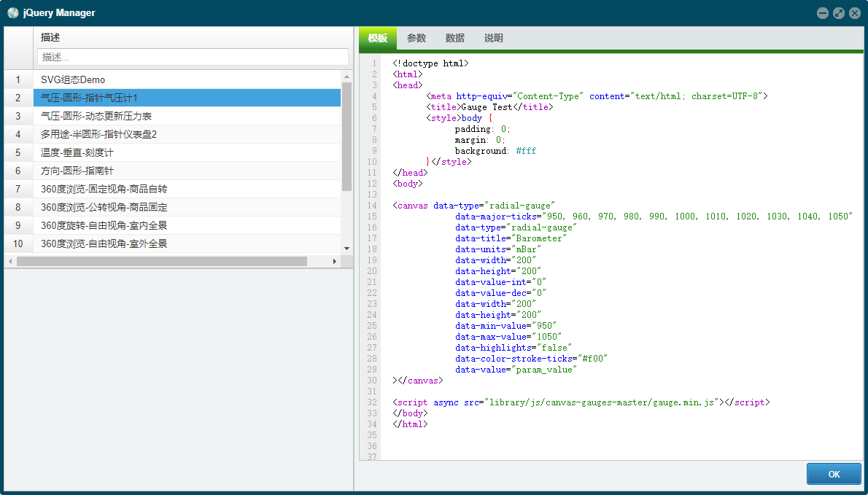Click the data-value-int="0" line
This screenshot has width=868, height=495.
click(x=501, y=282)
